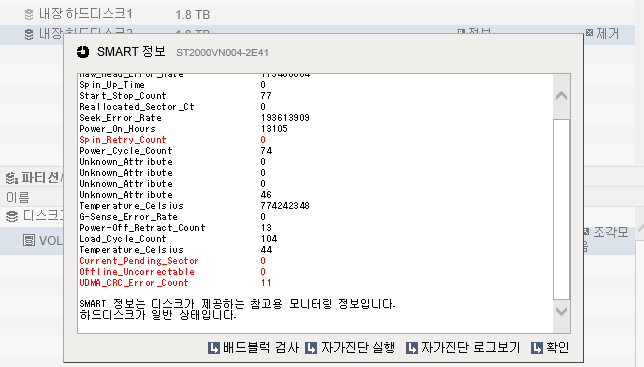Click the temperature value 44
The image size is (644, 367).
(266, 250)
